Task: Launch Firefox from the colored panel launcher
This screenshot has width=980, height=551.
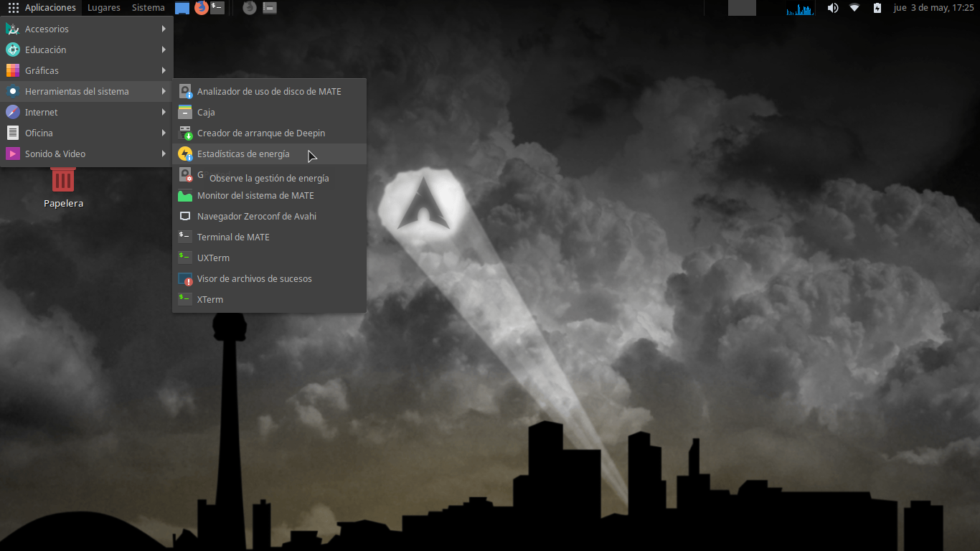Action: 202,8
